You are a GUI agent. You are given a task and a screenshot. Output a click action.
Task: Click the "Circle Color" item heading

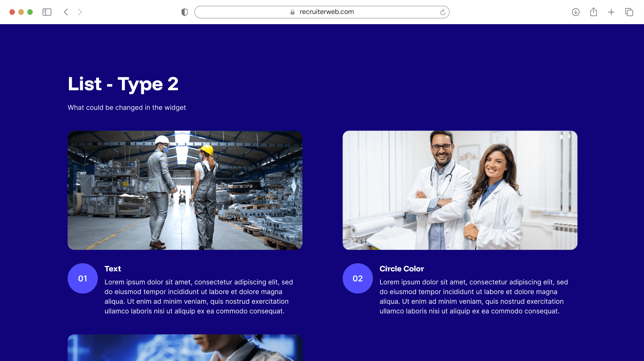click(x=401, y=269)
